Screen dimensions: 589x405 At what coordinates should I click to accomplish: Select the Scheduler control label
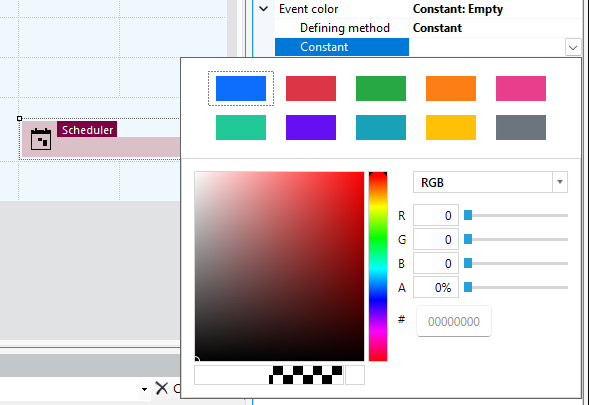pos(87,130)
